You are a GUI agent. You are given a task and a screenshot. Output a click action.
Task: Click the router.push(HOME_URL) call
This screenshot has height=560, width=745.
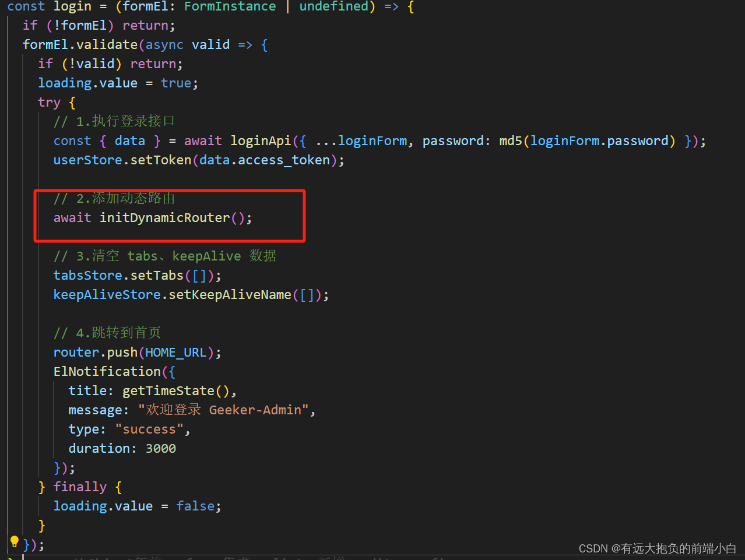[x=137, y=352]
